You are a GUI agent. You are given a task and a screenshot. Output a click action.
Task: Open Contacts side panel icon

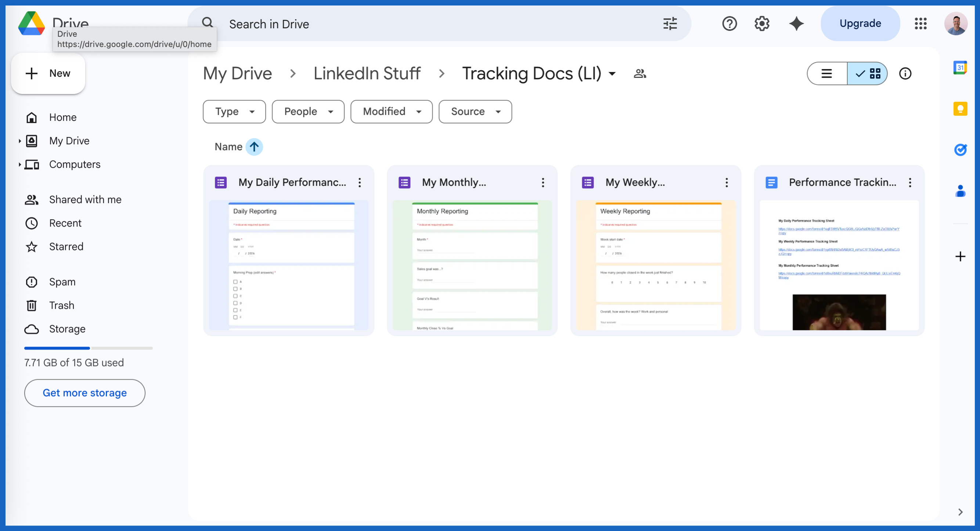click(960, 191)
